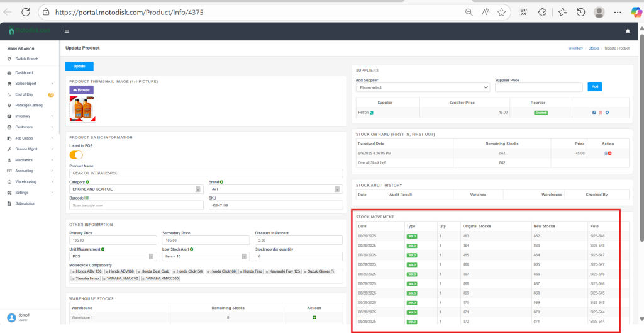
Task: Click the green plus icon beside Category
Action: tap(87, 182)
